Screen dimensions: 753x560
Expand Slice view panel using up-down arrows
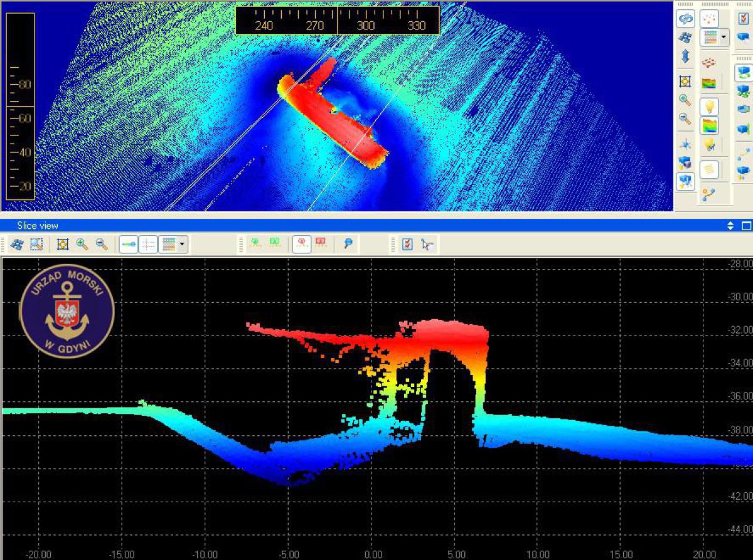(730, 226)
